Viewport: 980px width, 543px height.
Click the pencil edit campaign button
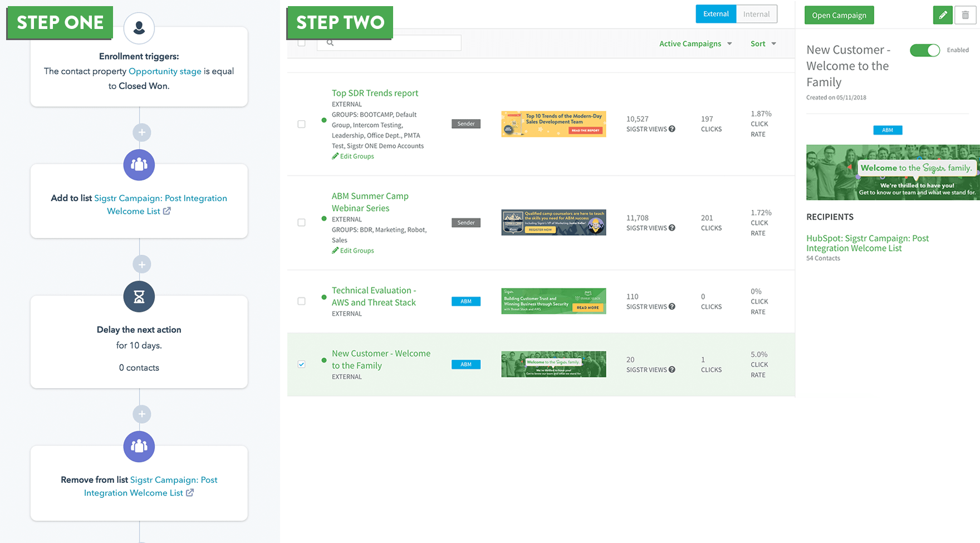[x=943, y=15]
